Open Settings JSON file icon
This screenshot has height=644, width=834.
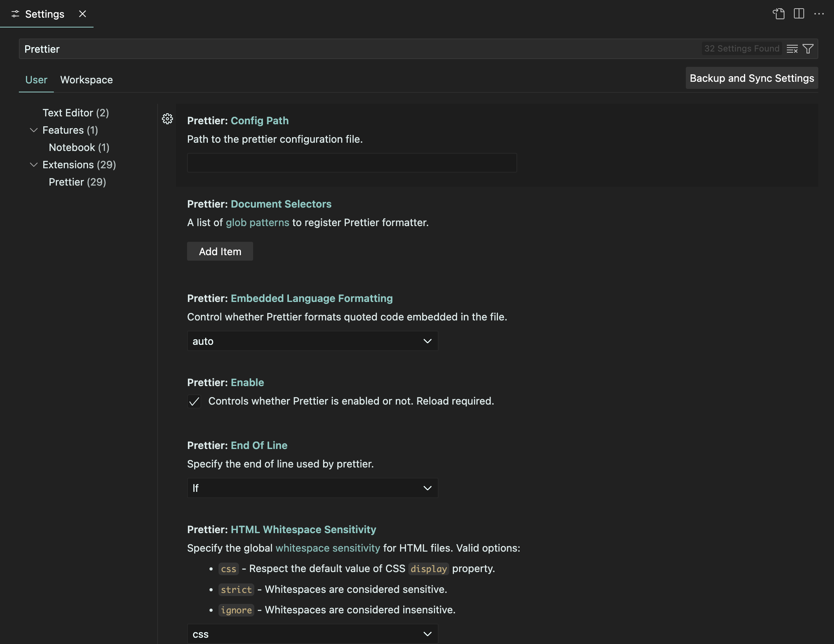(778, 14)
